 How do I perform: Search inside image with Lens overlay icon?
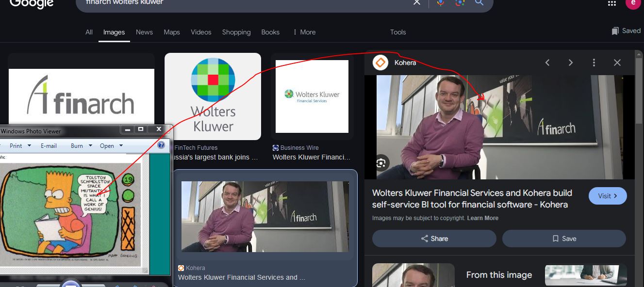point(381,162)
